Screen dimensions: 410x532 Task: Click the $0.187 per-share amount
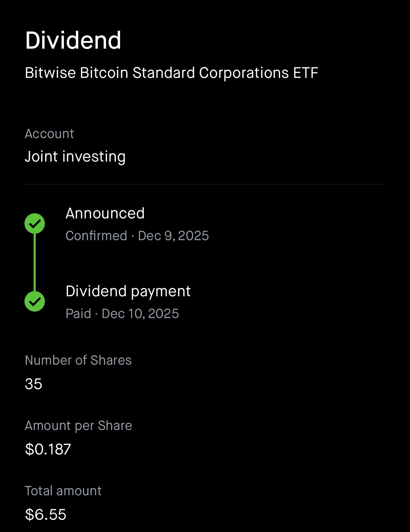pos(48,449)
